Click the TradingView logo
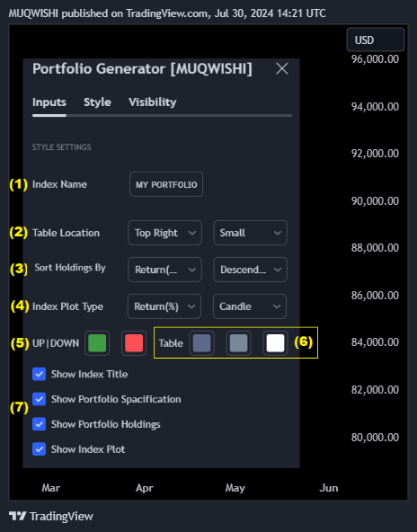This screenshot has height=532, width=417. pyautogui.click(x=51, y=516)
